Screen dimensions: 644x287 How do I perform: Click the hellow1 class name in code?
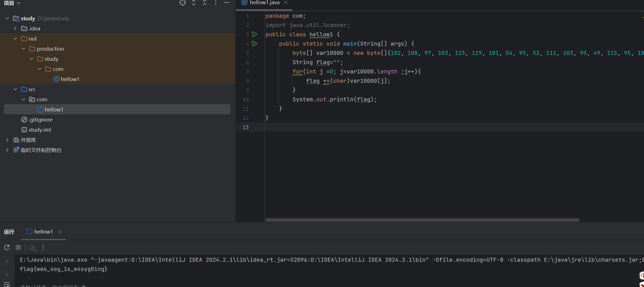tap(321, 34)
